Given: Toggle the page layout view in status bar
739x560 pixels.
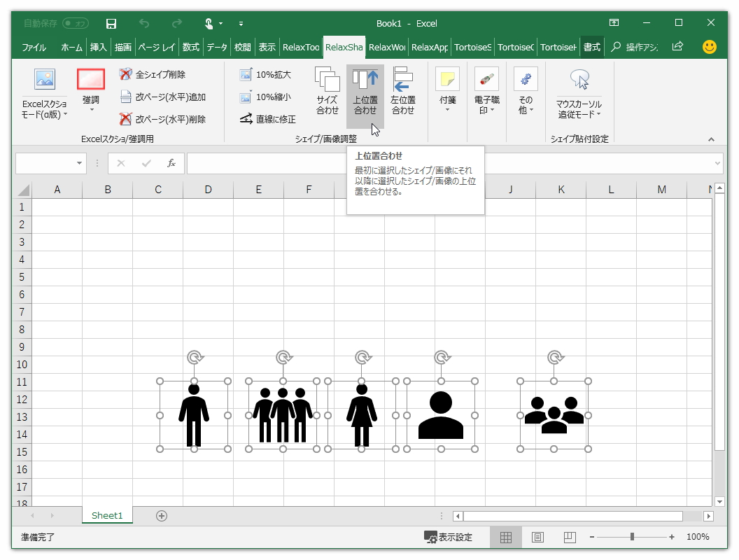Looking at the screenshot, I should (x=537, y=537).
